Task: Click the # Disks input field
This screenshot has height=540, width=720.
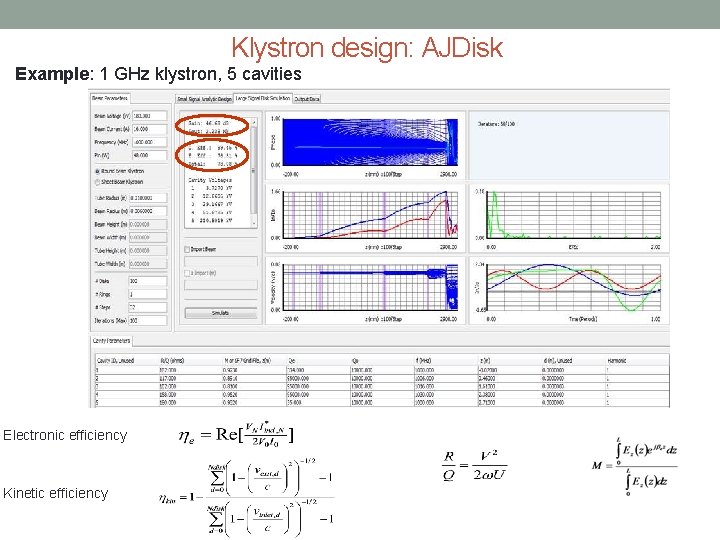Action: coord(148,281)
